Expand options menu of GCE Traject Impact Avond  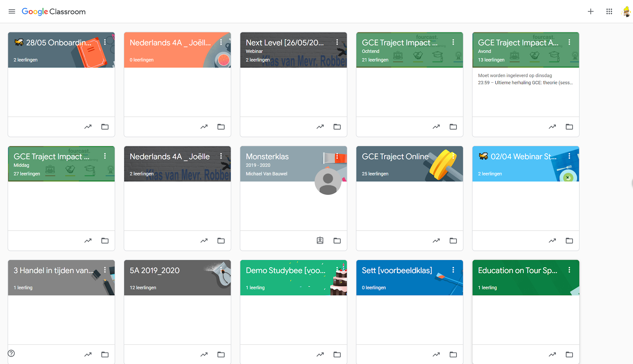pos(569,42)
